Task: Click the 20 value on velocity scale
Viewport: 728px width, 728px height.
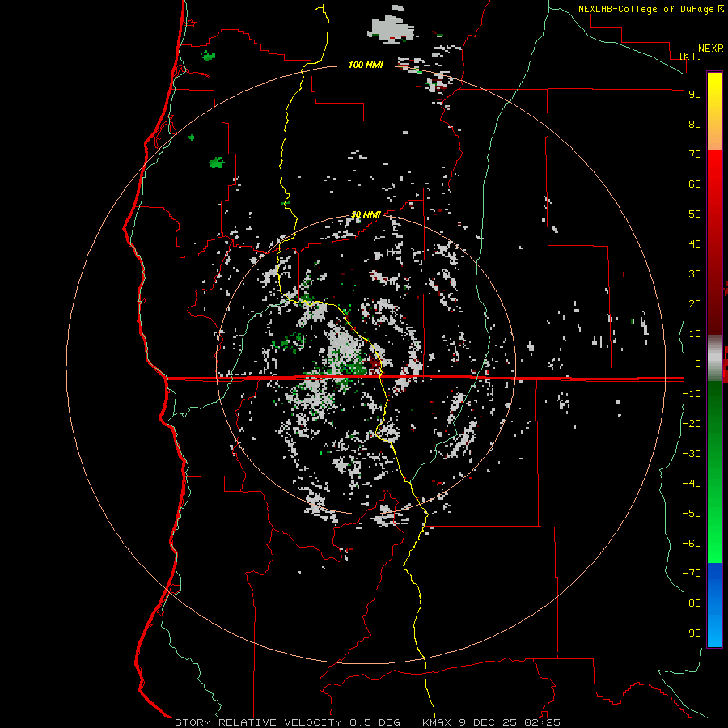Action: [x=695, y=303]
